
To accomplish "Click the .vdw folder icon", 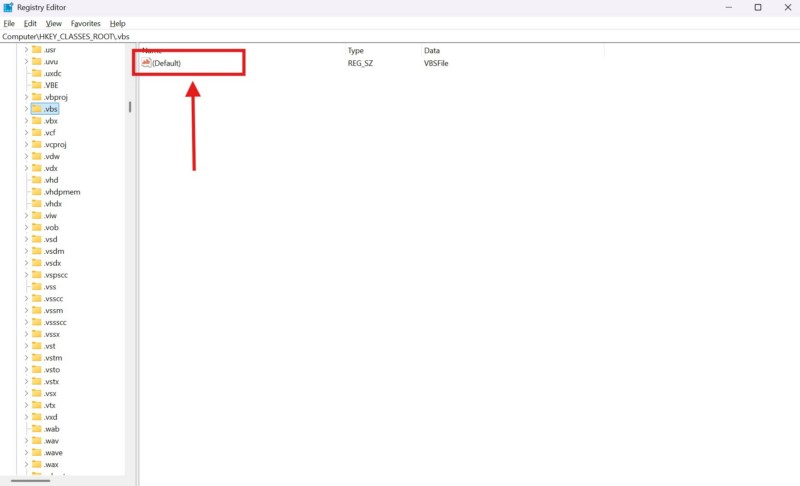I will pyautogui.click(x=37, y=156).
